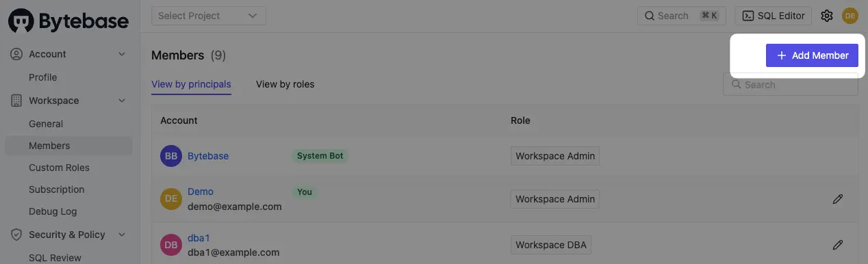868x264 pixels.
Task: Click the DB avatar for dba1
Action: point(171,245)
